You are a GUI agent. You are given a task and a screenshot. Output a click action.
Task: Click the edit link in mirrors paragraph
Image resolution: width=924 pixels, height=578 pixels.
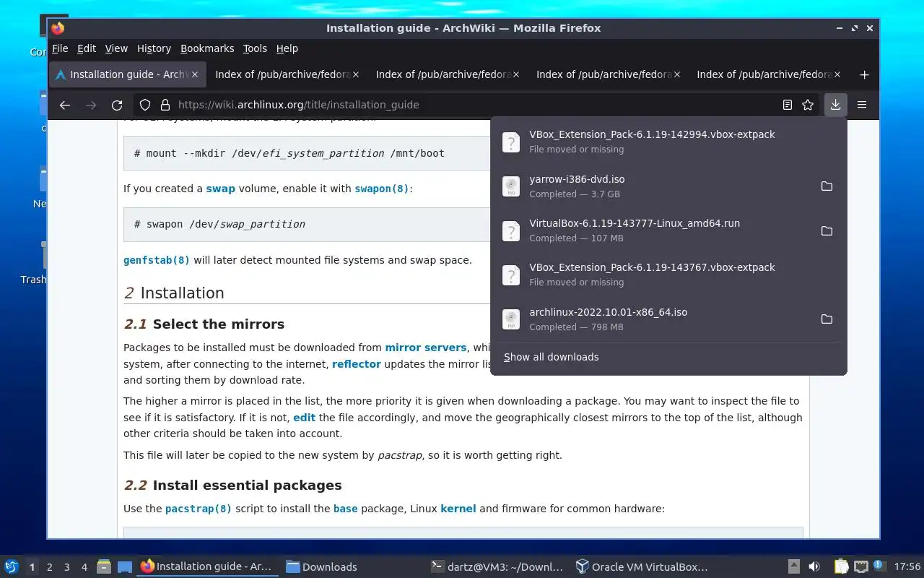click(304, 418)
